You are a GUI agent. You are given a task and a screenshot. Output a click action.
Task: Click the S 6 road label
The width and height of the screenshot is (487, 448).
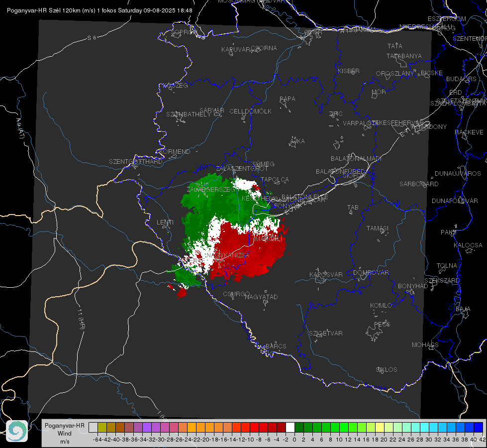pyautogui.click(x=92, y=38)
